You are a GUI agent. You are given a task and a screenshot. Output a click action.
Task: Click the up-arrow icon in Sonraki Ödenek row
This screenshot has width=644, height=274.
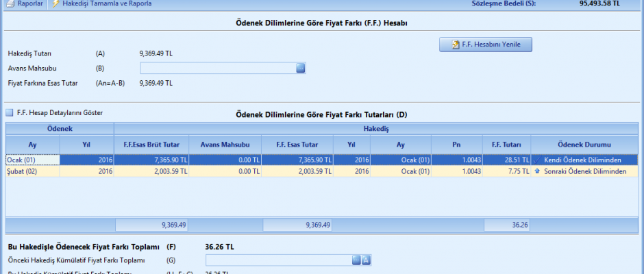pyautogui.click(x=537, y=171)
